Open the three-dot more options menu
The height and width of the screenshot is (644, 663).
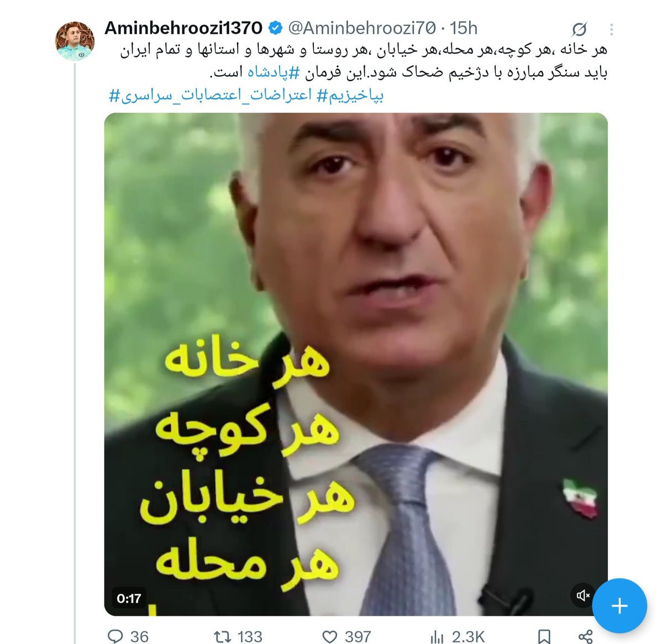[x=612, y=29]
